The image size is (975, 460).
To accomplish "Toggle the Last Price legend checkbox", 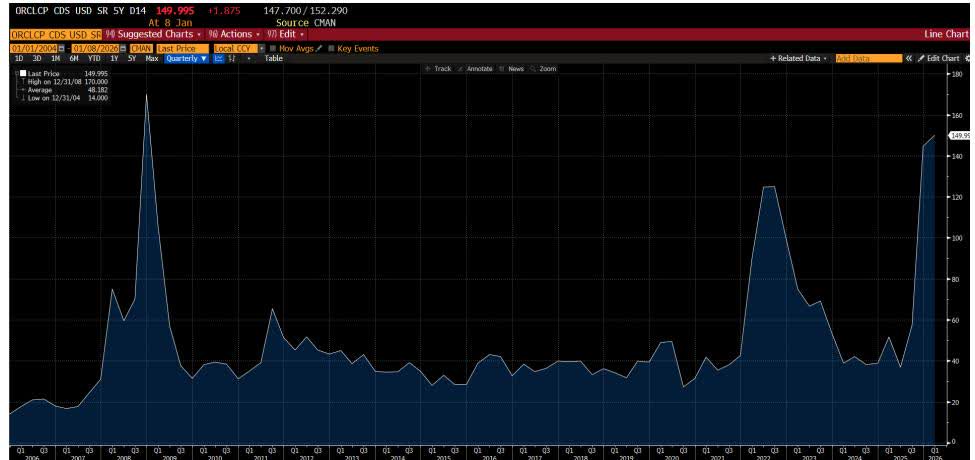I will click(23, 73).
